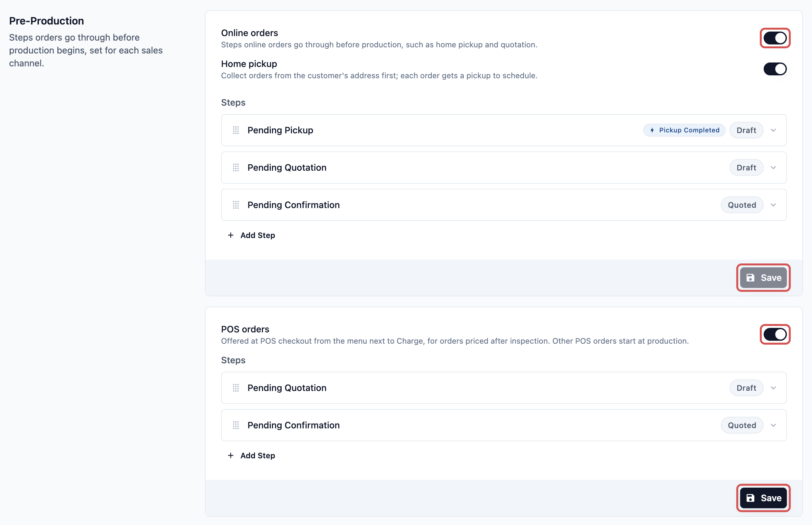Add Step to Online orders
The width and height of the screenshot is (812, 525).
(x=251, y=235)
